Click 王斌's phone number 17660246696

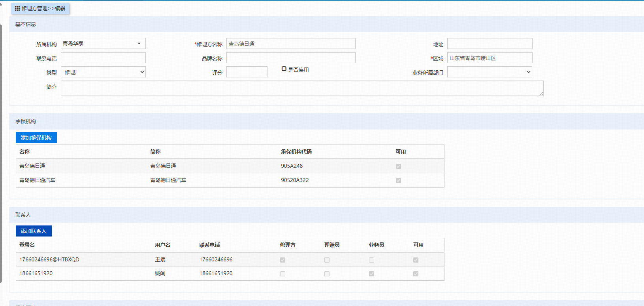[x=216, y=259]
